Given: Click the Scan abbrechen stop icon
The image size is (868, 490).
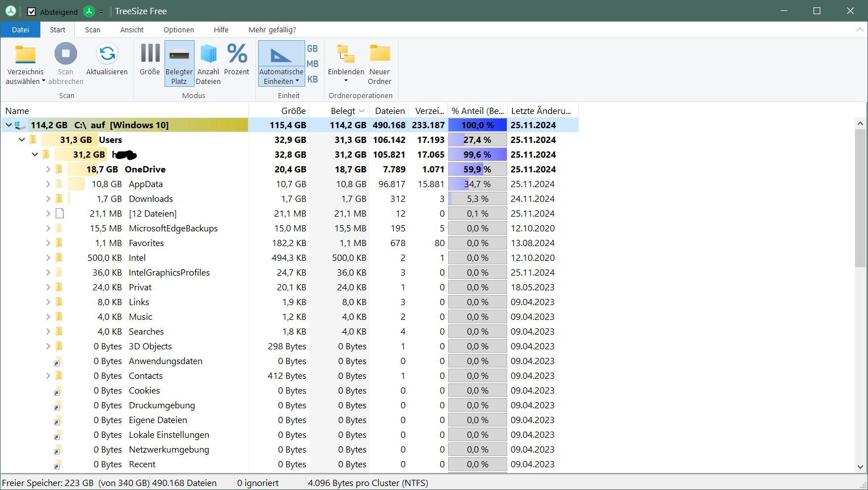Looking at the screenshot, I should pyautogui.click(x=65, y=54).
